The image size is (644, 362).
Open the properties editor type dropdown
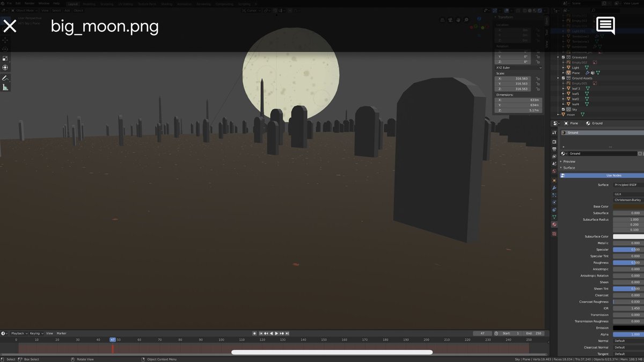tap(556, 124)
